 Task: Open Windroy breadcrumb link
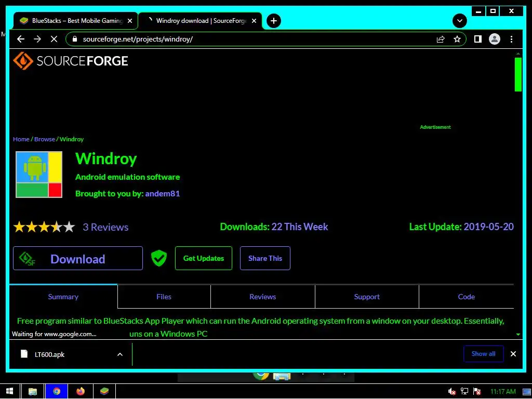72,139
